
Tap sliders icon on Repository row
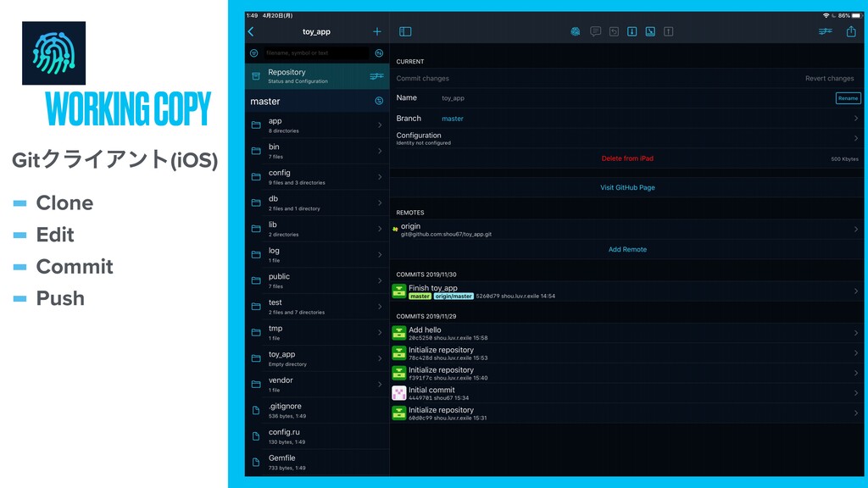pos(377,75)
